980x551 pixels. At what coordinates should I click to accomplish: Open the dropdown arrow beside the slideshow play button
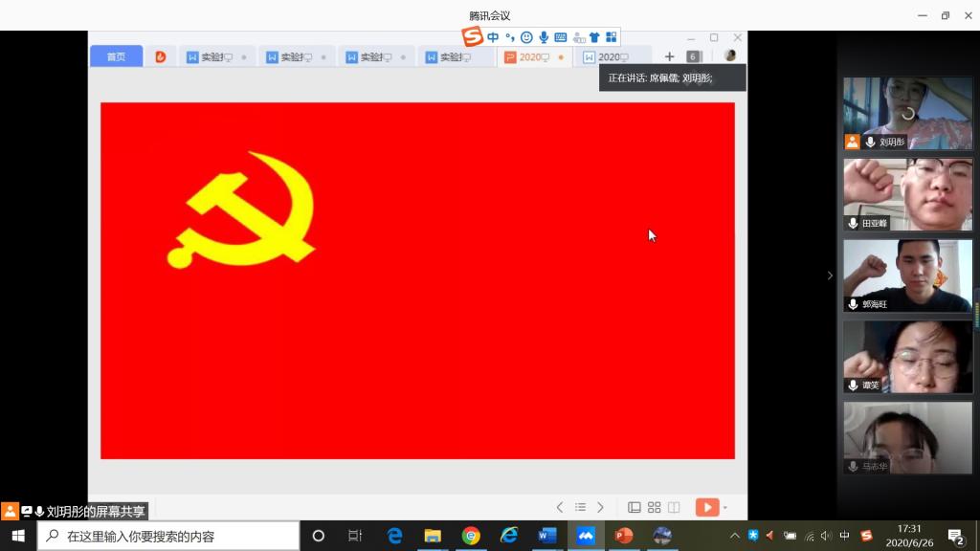click(725, 508)
